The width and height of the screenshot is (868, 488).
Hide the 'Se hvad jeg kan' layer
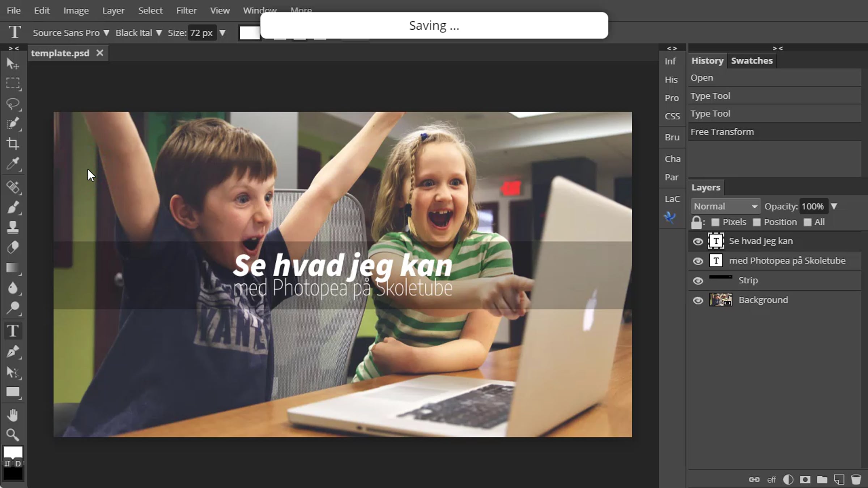click(x=698, y=241)
